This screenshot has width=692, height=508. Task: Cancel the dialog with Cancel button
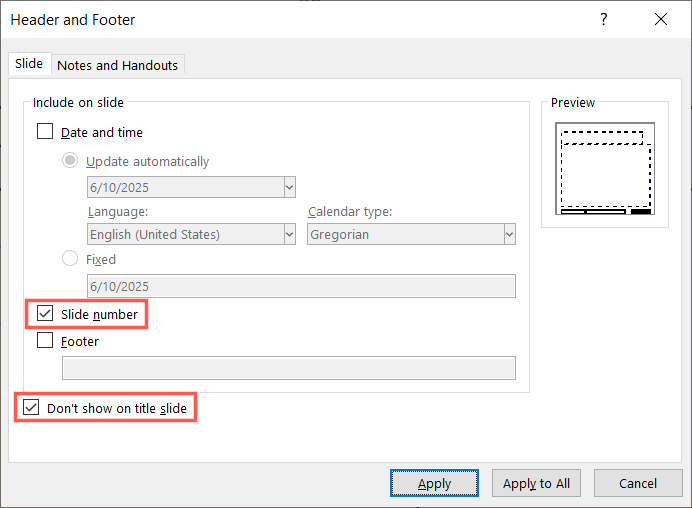pyautogui.click(x=638, y=483)
